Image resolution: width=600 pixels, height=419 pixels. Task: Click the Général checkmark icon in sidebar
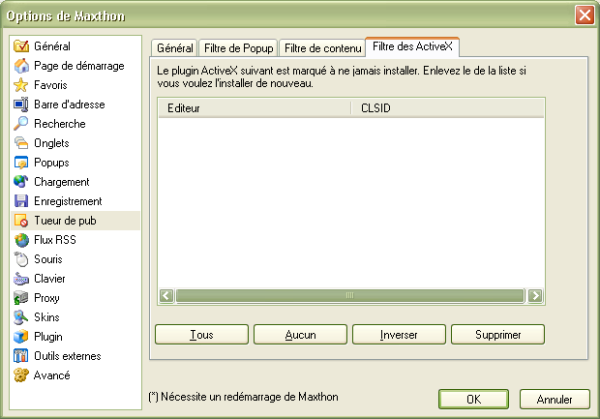[x=21, y=46]
